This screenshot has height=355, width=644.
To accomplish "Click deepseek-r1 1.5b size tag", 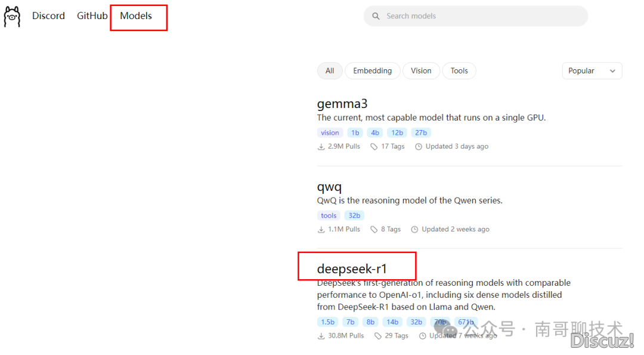I will point(327,322).
